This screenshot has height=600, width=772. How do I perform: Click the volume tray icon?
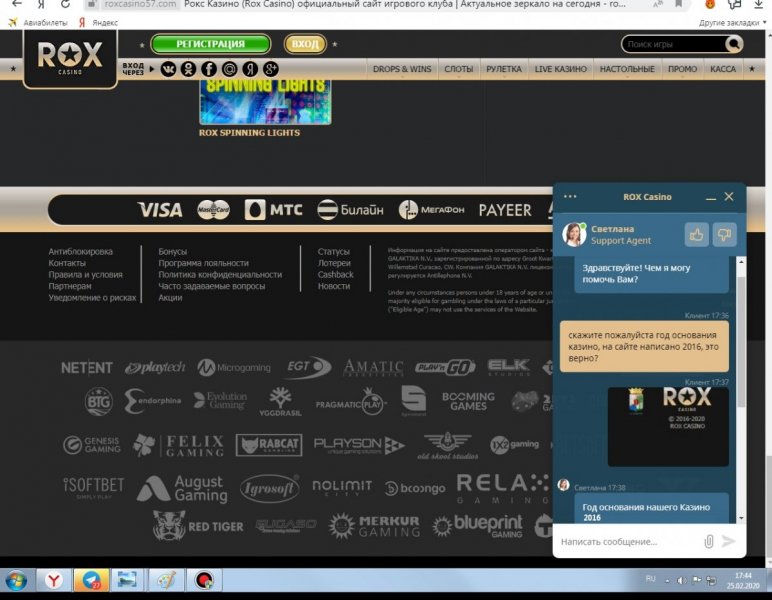[x=682, y=581]
